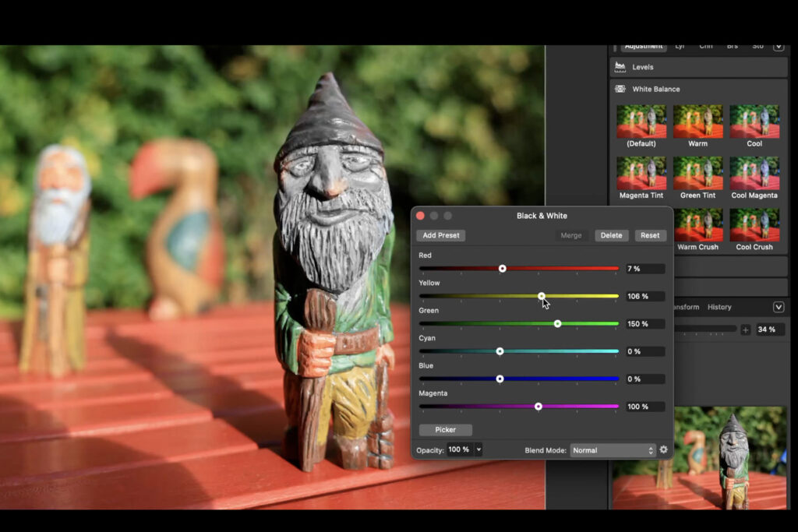
Task: Switch to the History tab
Action: 719,307
